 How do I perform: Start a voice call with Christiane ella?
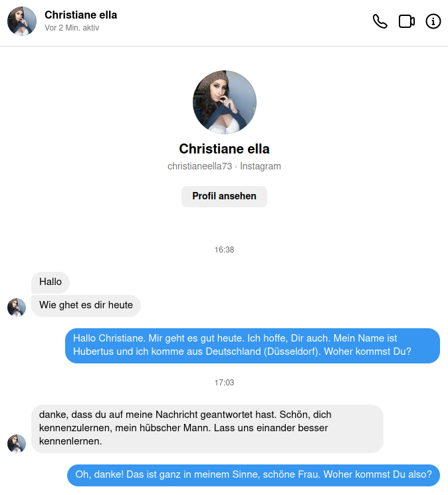coord(380,22)
